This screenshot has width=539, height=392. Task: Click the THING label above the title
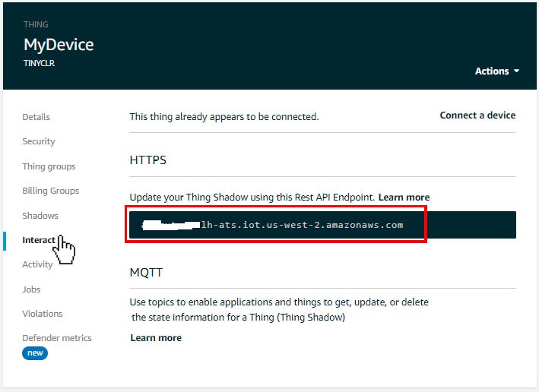36,24
